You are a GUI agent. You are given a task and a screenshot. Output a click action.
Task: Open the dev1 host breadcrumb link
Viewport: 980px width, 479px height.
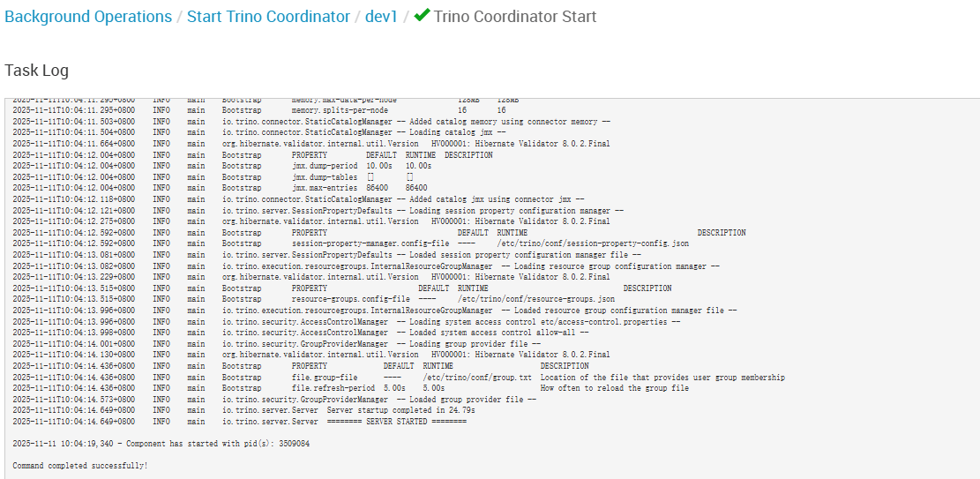381,17
